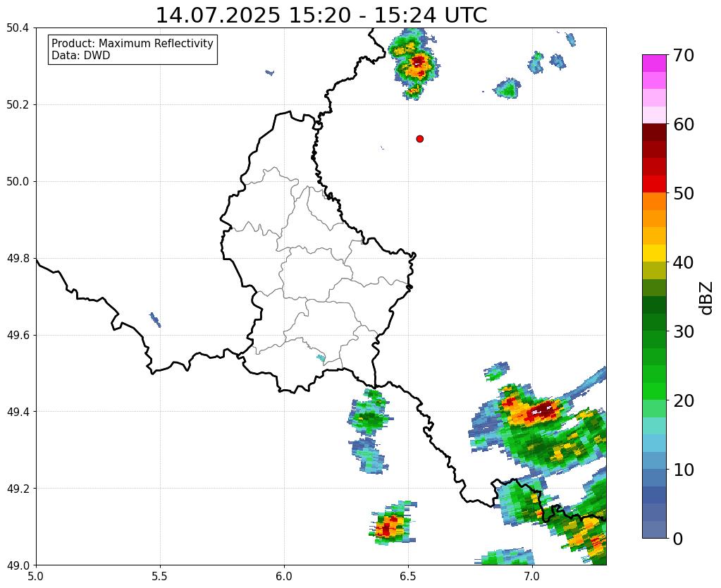Select the 'Product: Maximum Reflectivity' label
This screenshot has width=721, height=588.
(x=133, y=43)
